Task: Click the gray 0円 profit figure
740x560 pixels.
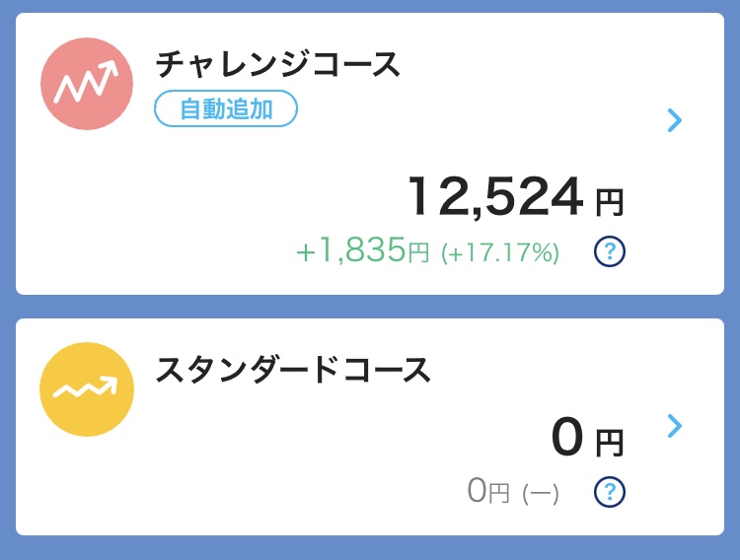Action: click(488, 491)
